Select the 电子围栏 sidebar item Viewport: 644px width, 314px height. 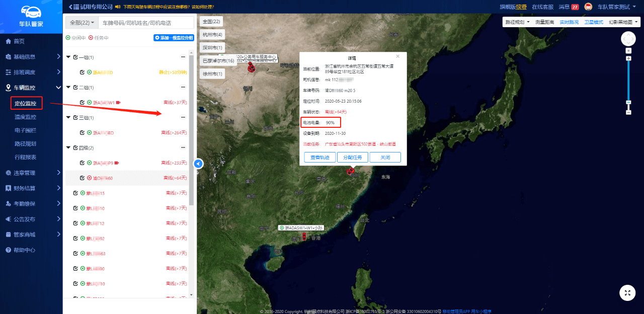click(25, 130)
